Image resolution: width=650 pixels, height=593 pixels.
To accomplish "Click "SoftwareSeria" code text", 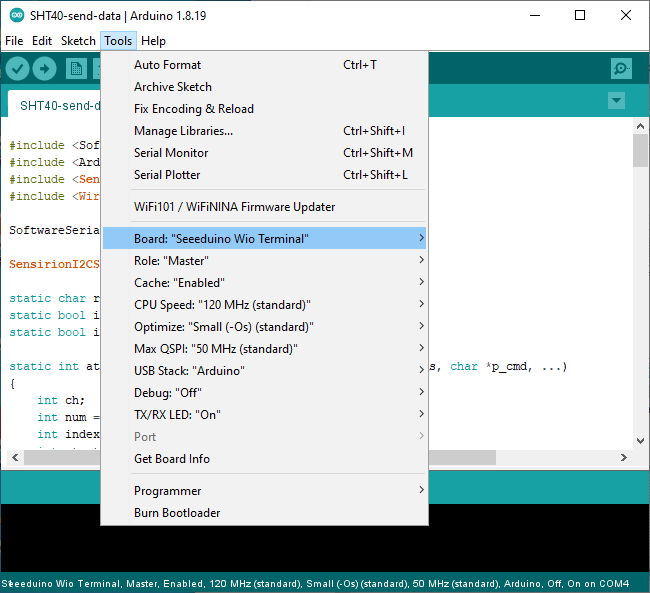I will click(x=54, y=230).
